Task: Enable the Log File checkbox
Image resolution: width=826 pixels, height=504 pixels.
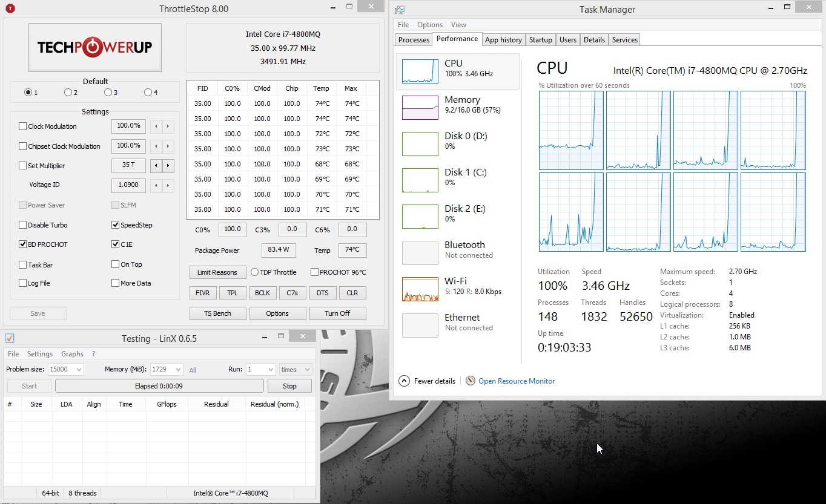Action: click(x=23, y=283)
